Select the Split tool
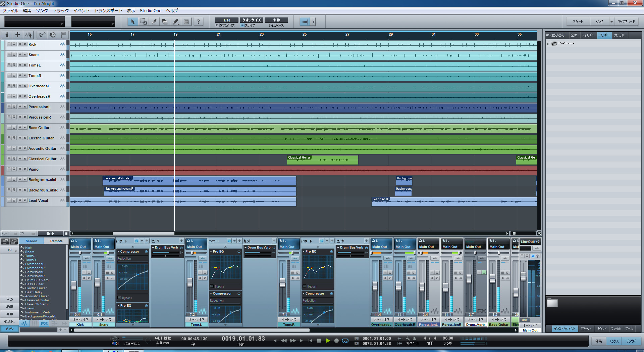 pyautogui.click(x=154, y=22)
